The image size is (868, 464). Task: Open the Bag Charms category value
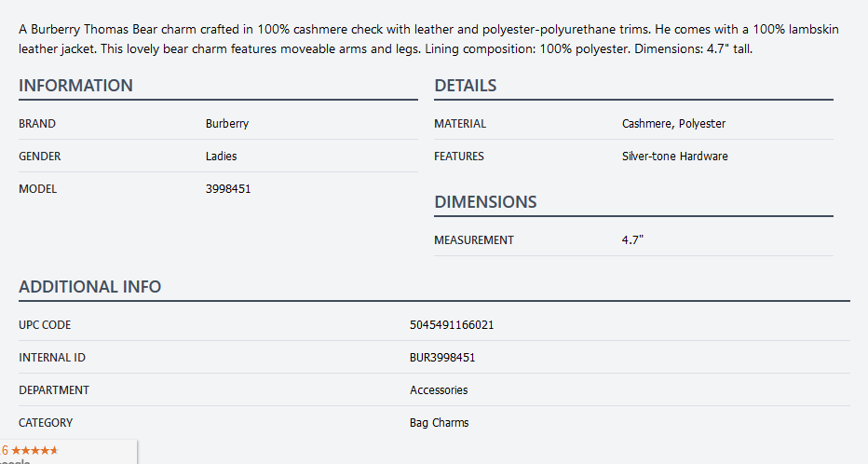pyautogui.click(x=439, y=423)
